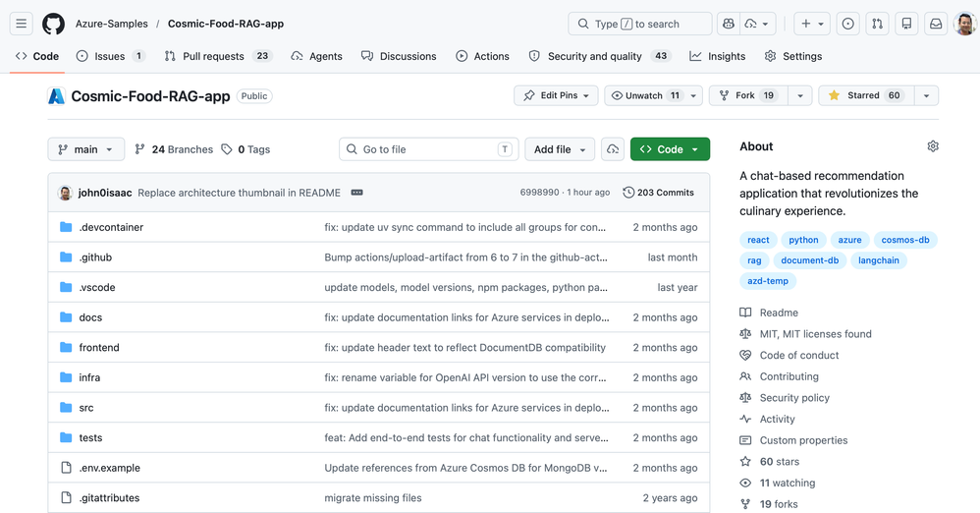The width and height of the screenshot is (980, 513).
Task: Open the tests folder
Action: [x=90, y=437]
